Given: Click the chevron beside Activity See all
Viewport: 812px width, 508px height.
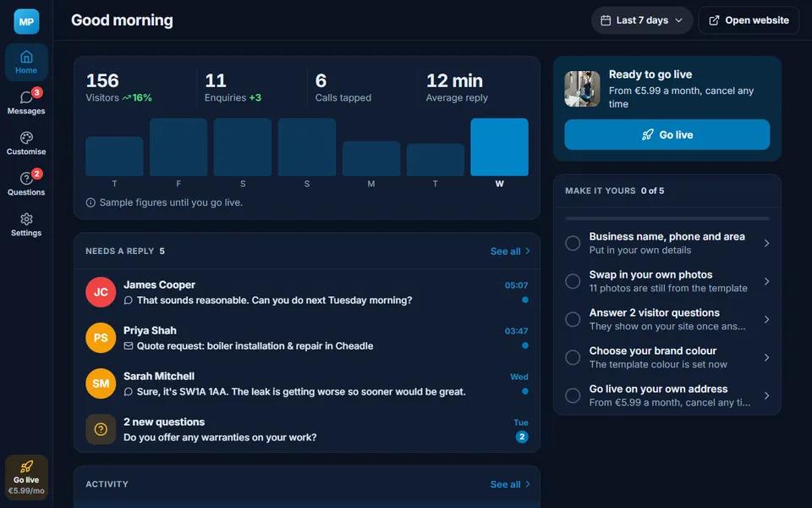Looking at the screenshot, I should click(528, 484).
